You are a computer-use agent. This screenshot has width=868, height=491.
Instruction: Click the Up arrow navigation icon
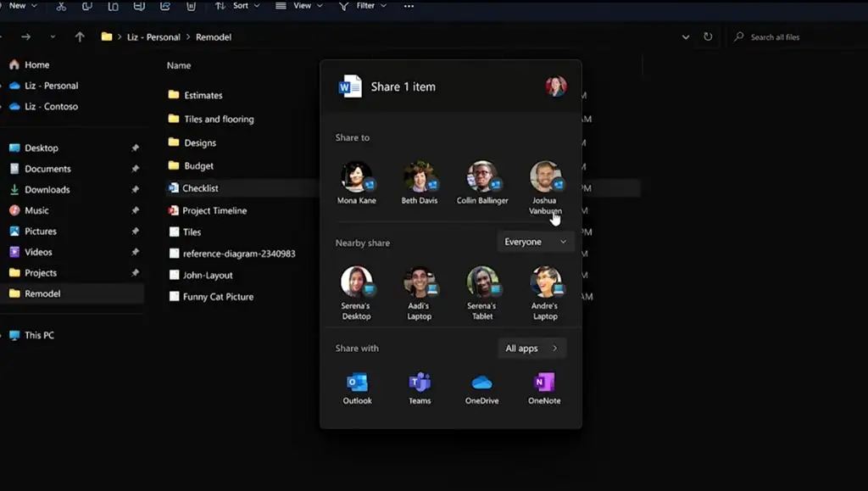click(80, 37)
